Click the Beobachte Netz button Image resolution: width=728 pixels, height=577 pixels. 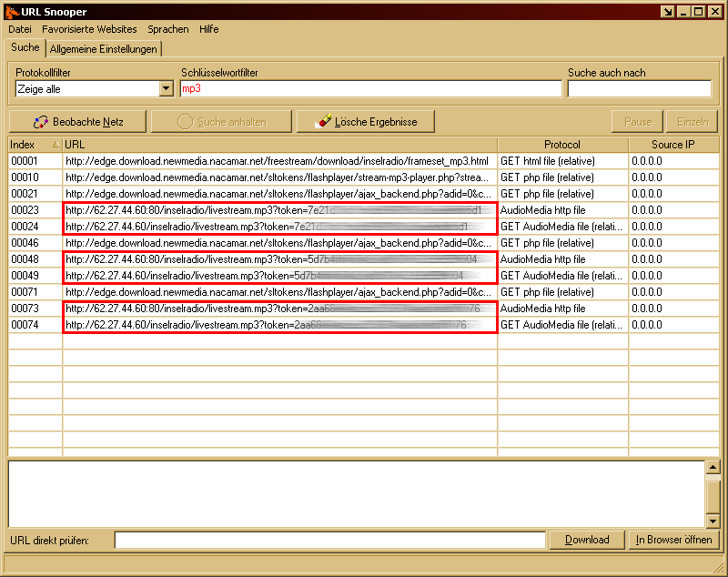tap(77, 122)
